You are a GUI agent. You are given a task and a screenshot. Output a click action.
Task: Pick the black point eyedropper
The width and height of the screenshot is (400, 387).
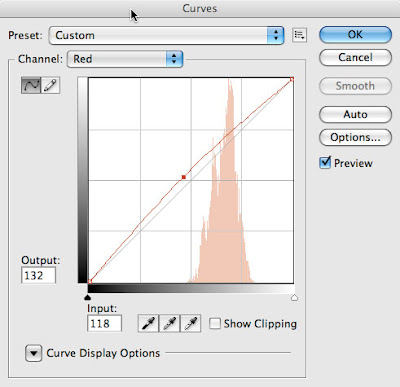tap(148, 324)
